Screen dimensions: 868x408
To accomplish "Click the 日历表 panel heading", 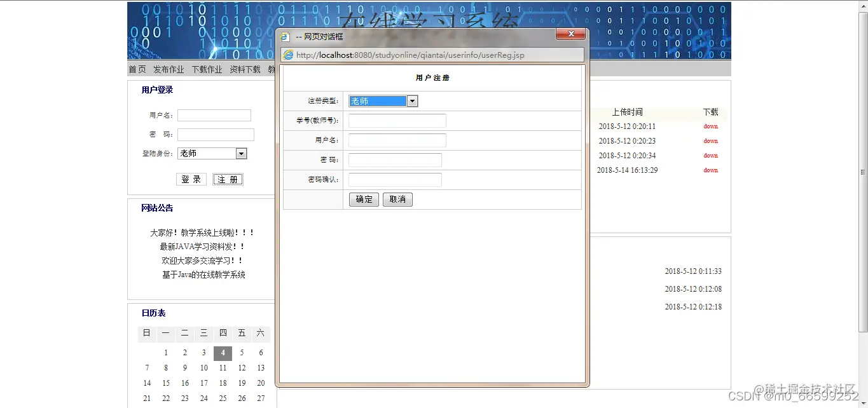I will (153, 313).
